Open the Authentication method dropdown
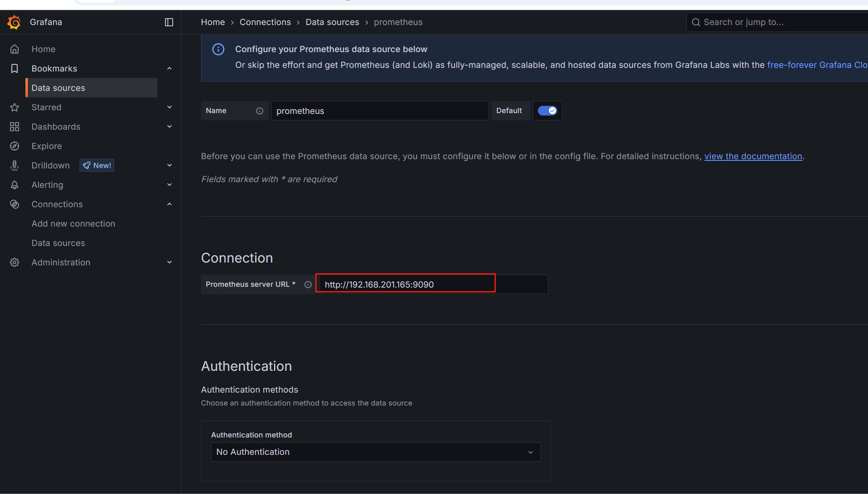 [x=375, y=452]
